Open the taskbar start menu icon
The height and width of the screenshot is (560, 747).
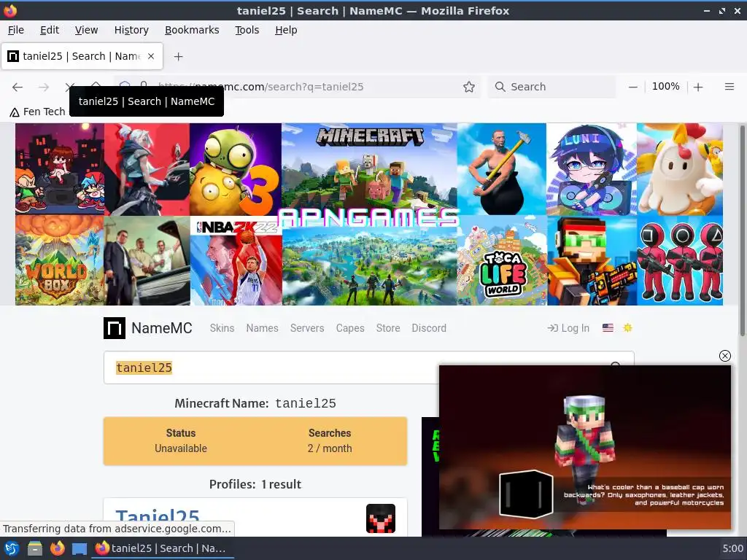11,548
